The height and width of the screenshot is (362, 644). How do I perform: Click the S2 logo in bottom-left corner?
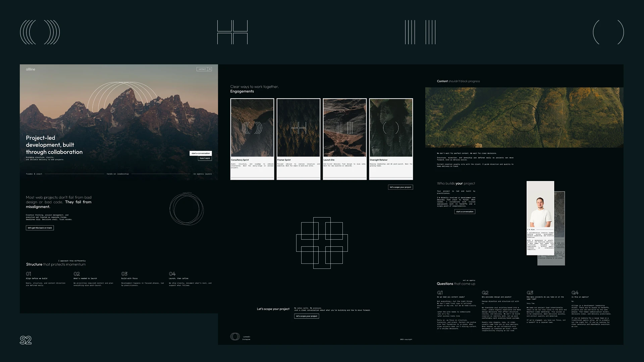pos(25,340)
